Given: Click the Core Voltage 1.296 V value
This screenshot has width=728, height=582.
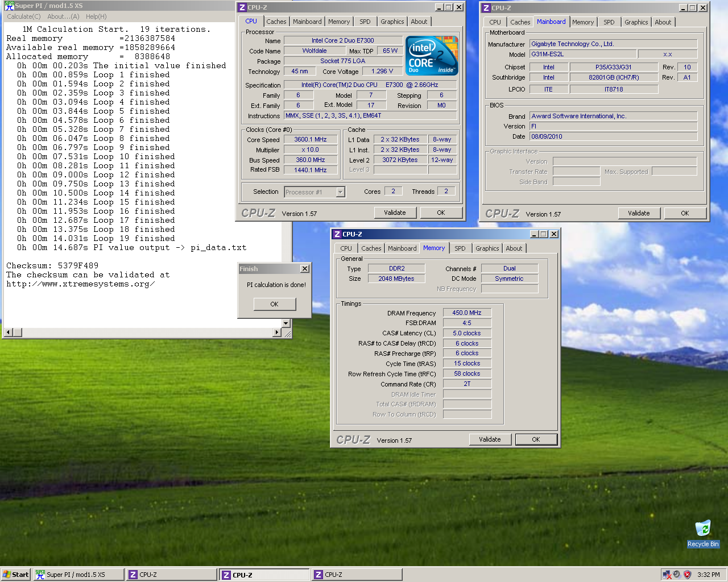Looking at the screenshot, I should tap(382, 72).
